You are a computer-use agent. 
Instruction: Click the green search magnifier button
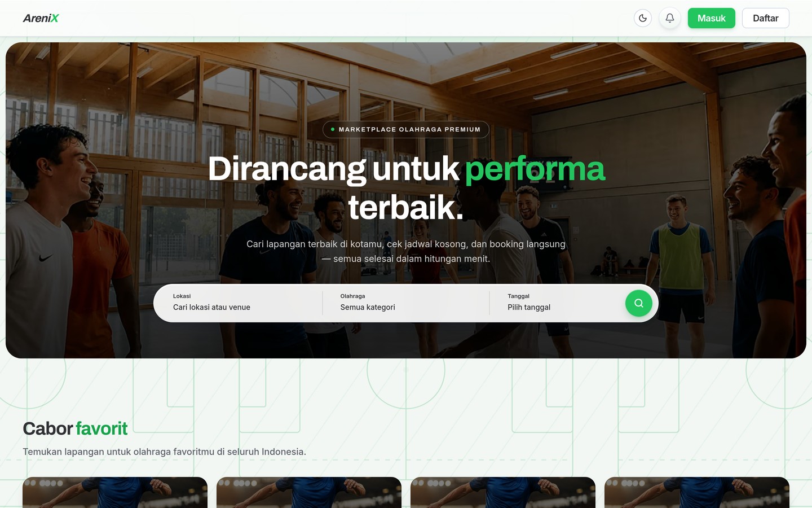639,303
